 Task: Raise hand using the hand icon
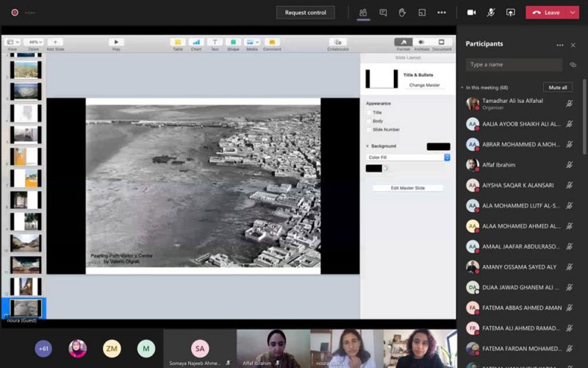point(402,13)
